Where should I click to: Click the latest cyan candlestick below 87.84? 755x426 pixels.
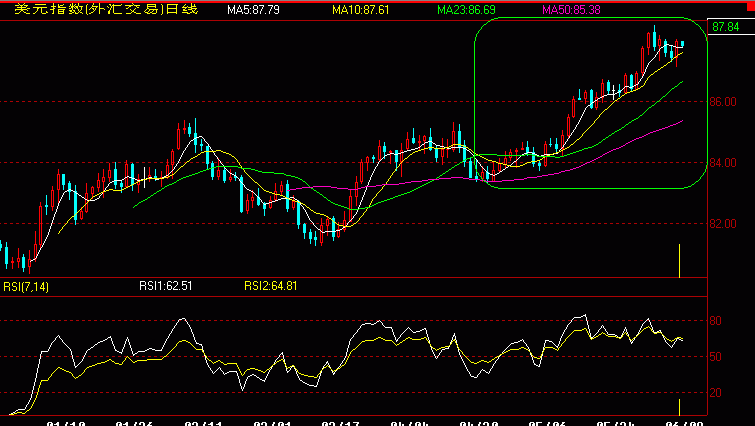(682, 44)
